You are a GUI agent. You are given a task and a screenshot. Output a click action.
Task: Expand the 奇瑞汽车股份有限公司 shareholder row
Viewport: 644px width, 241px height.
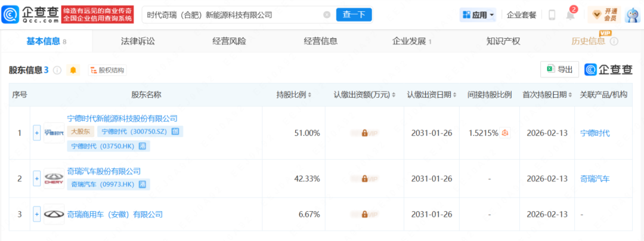tap(37, 179)
